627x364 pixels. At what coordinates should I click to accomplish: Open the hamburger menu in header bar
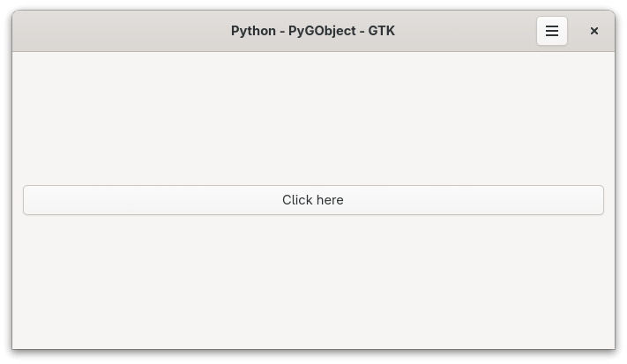pos(552,31)
